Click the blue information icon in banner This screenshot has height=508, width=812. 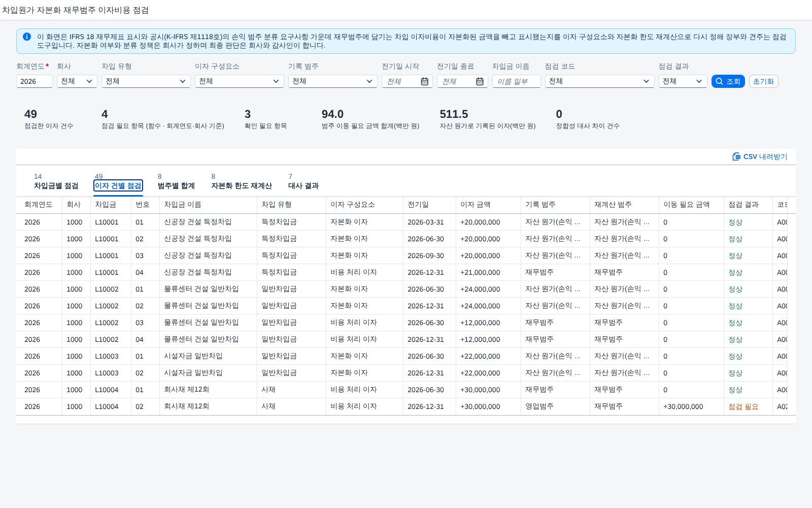27,37
